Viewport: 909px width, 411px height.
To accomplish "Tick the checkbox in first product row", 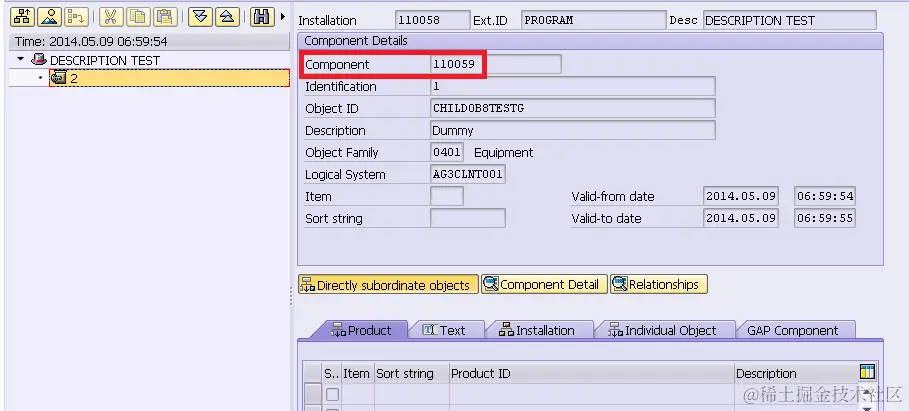I will tap(332, 395).
